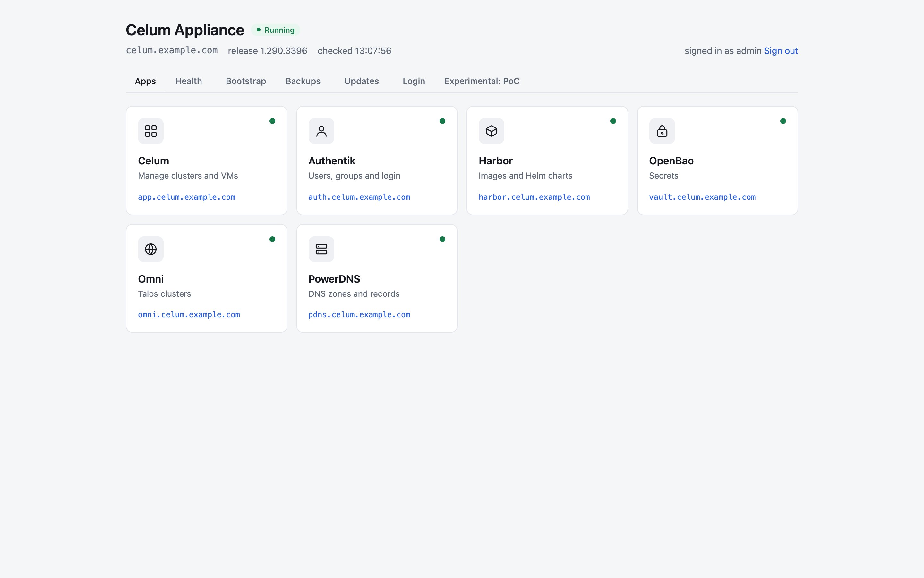Click the Sign out link
The image size is (924, 578).
(x=781, y=51)
